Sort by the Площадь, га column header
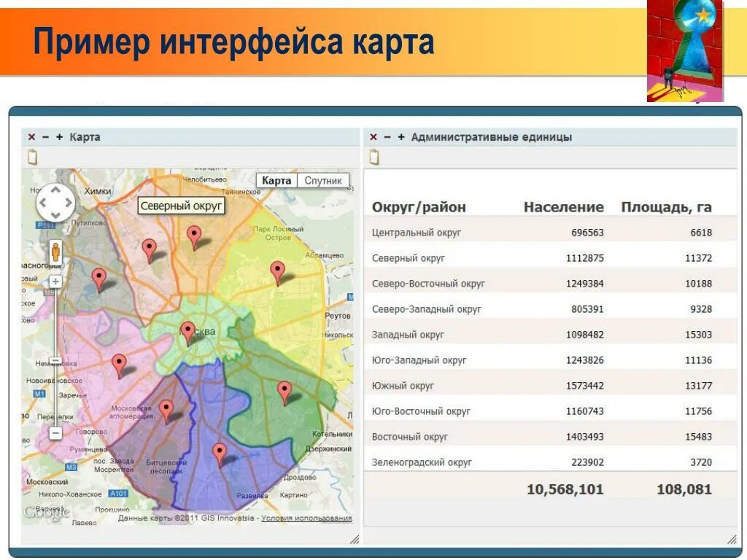747x560 pixels. point(667,208)
